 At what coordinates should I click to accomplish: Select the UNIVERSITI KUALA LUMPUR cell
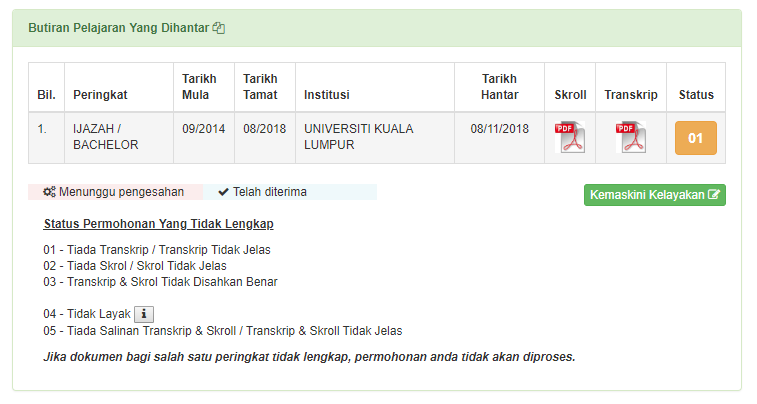(x=358, y=137)
